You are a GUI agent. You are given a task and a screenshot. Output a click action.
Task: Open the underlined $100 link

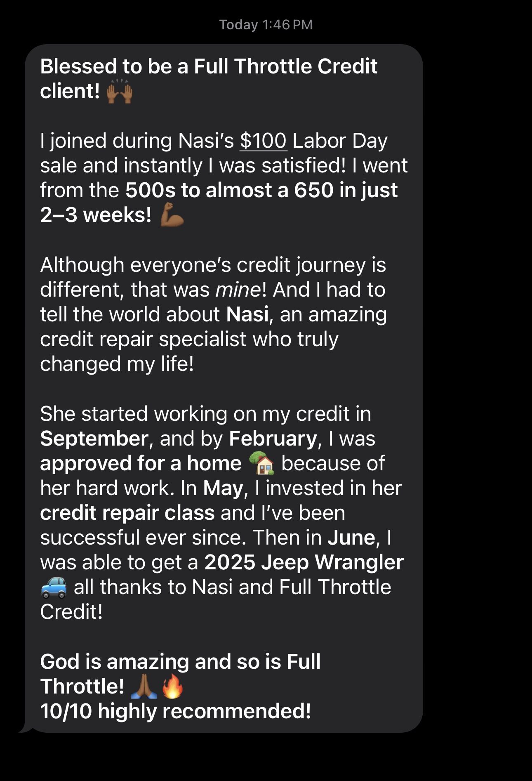263,141
